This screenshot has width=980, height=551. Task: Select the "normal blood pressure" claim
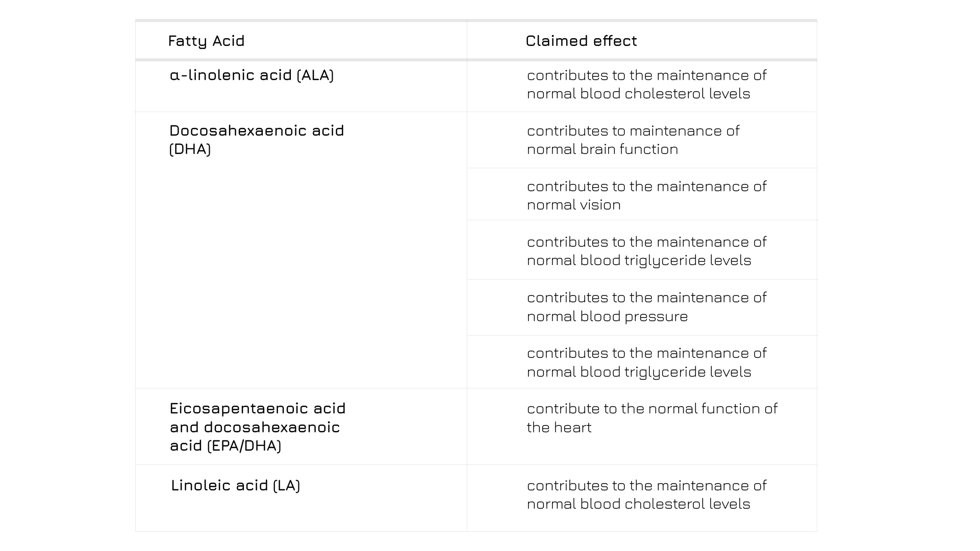(607, 317)
